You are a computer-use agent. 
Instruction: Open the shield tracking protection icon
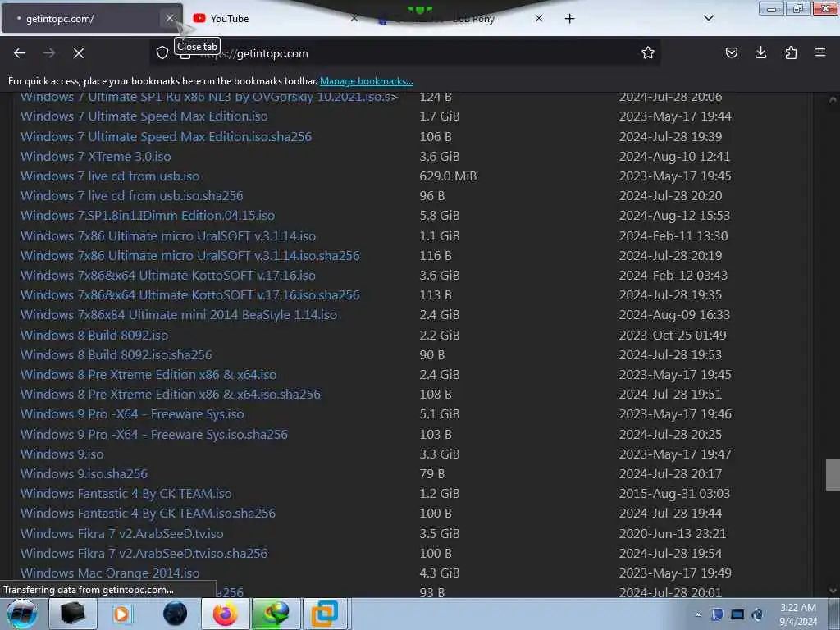coord(162,52)
